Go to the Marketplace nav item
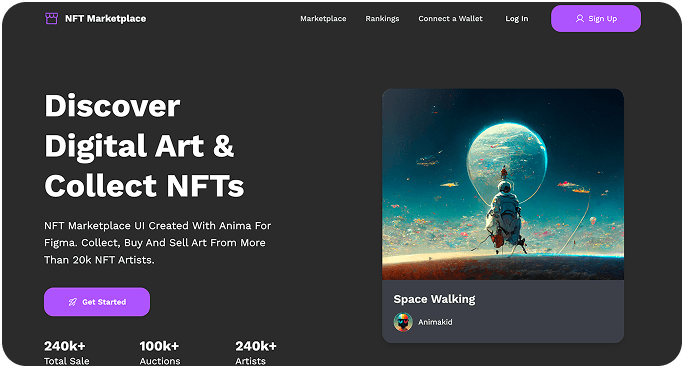Viewport: 684px width, 368px height. (323, 18)
